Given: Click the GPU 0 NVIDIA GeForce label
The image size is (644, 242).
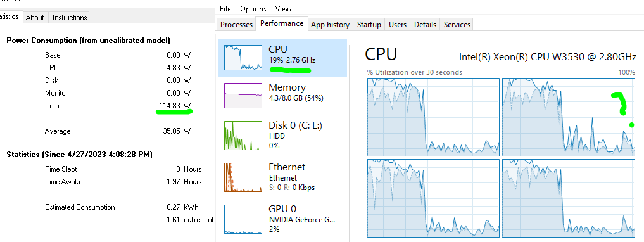Looking at the screenshot, I should 302,219.
